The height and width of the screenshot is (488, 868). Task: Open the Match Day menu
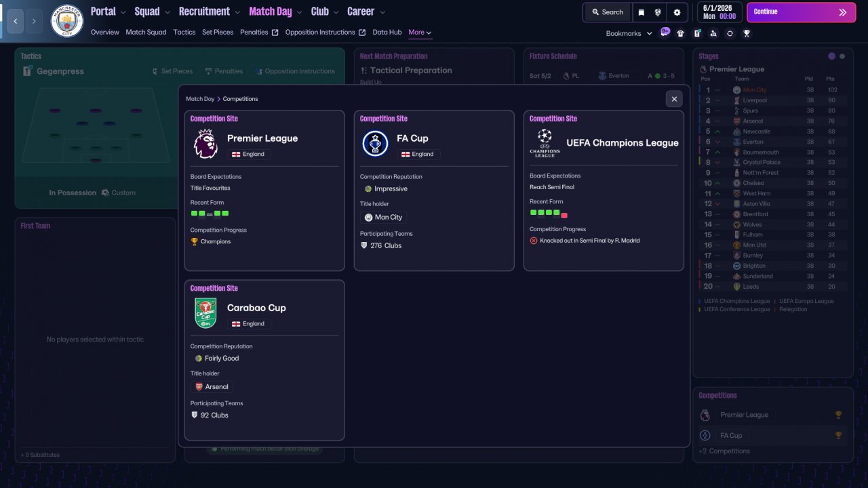(271, 12)
